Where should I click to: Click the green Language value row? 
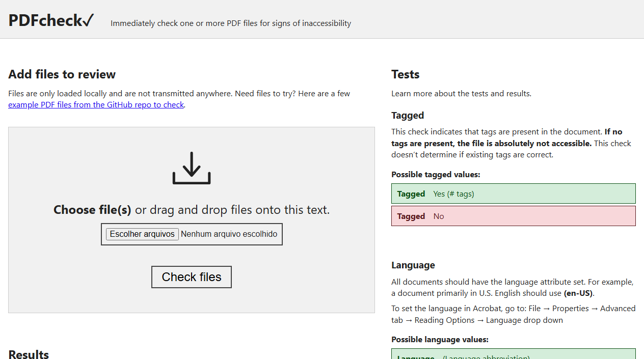point(513,356)
